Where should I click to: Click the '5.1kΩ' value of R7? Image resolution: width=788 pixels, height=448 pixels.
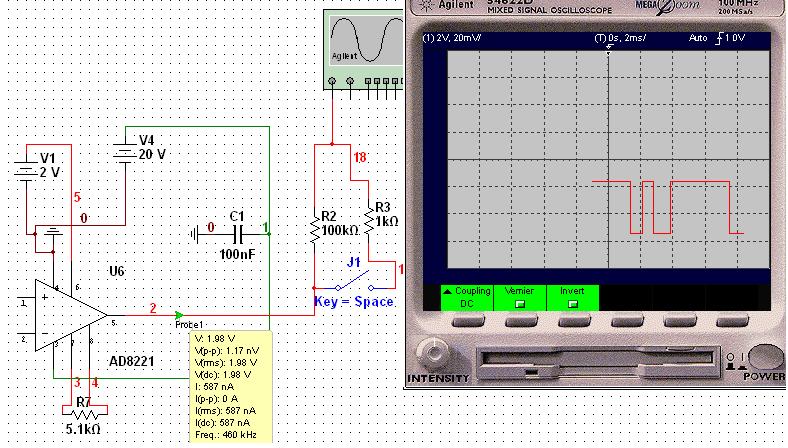[83, 429]
